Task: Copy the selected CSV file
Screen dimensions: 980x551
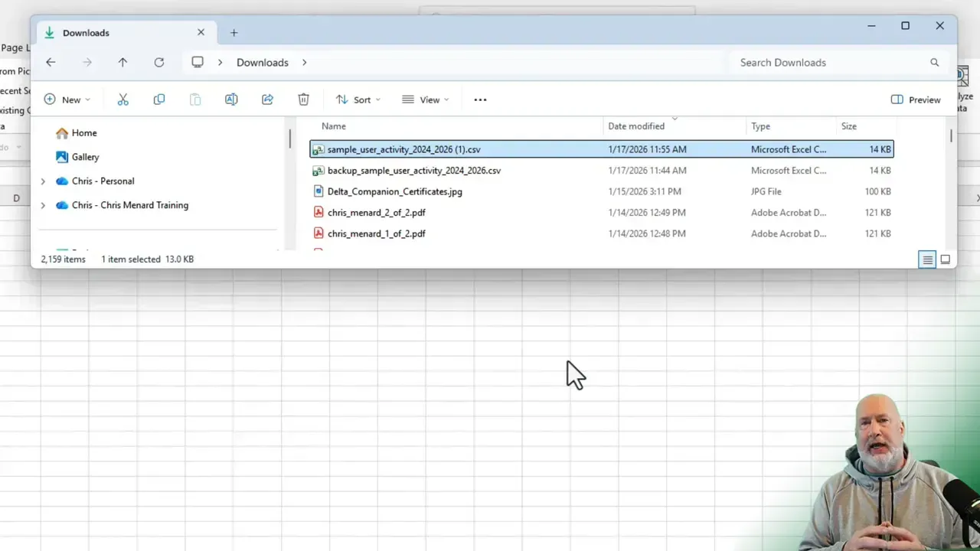Action: click(x=158, y=99)
